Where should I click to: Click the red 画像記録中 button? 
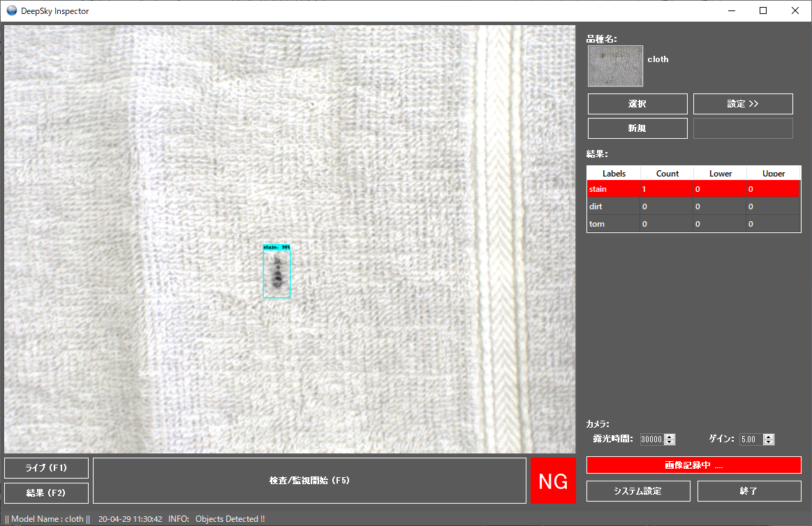693,465
